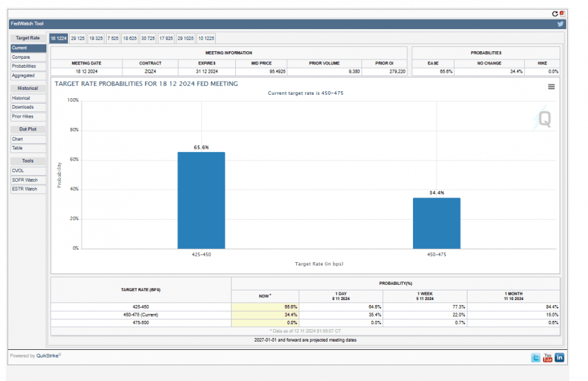Screen dimensions: 588x381
Task: Open Prior Hikes in the sidebar
Action: coord(28,117)
